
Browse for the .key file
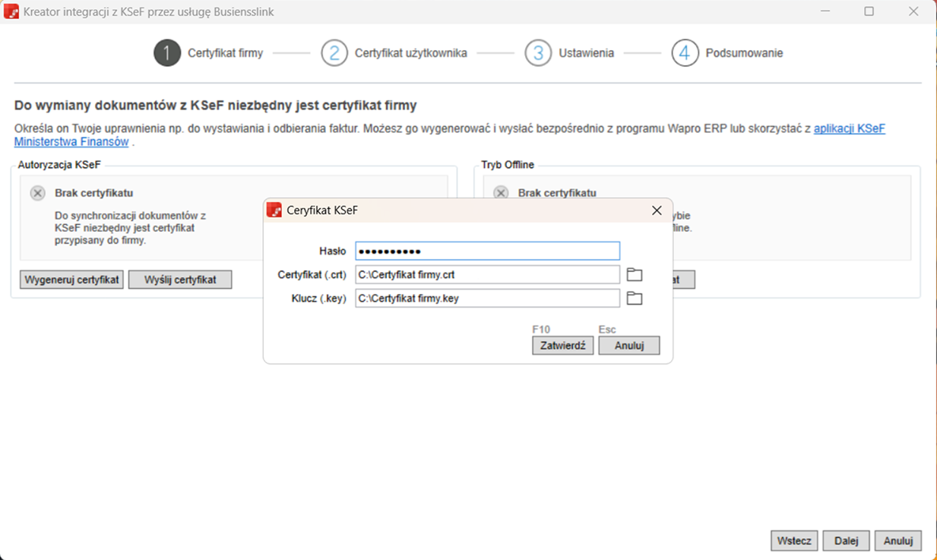click(x=635, y=299)
